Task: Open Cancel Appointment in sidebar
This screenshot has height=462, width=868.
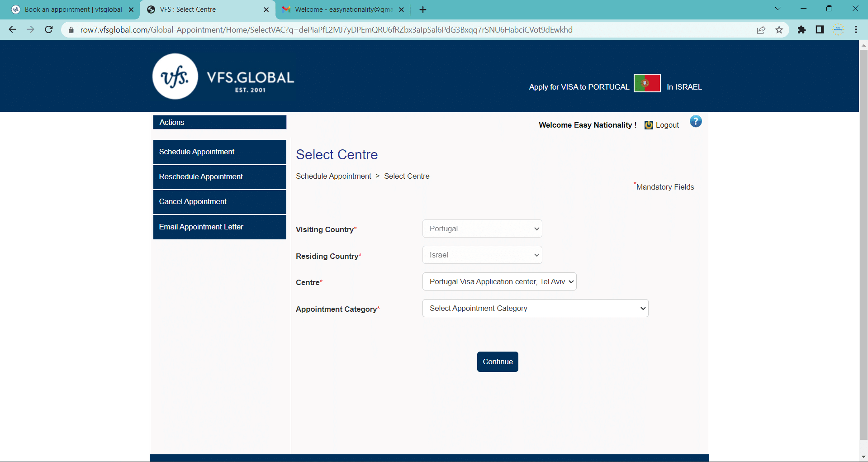Action: 220,202
